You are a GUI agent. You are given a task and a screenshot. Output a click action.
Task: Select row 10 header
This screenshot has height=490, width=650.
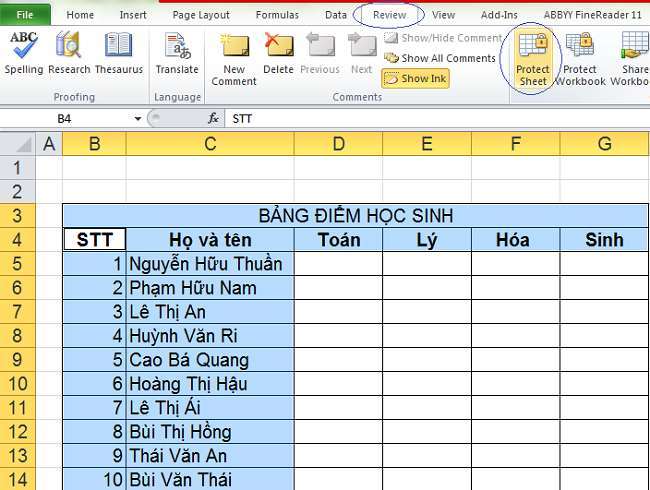click(17, 383)
